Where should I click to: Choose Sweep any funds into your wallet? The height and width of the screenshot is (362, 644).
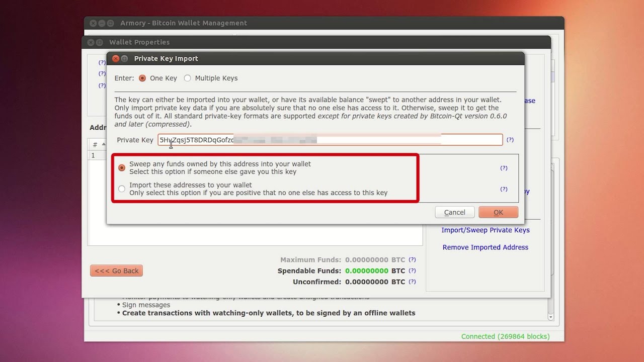coord(122,167)
